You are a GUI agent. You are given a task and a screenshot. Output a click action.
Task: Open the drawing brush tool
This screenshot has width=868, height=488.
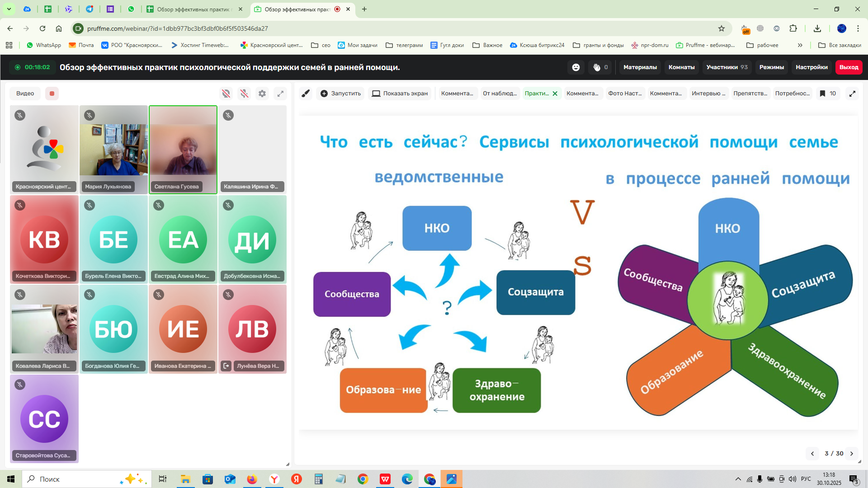point(306,94)
